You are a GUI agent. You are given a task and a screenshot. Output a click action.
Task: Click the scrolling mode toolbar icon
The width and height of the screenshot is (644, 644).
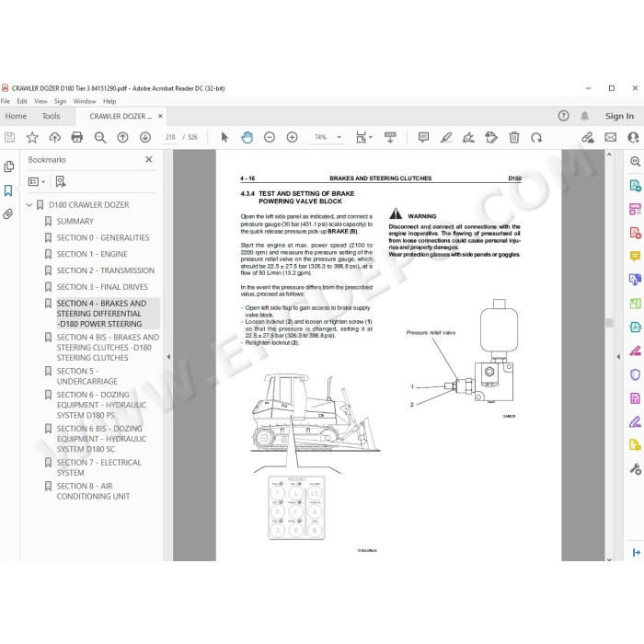[390, 137]
